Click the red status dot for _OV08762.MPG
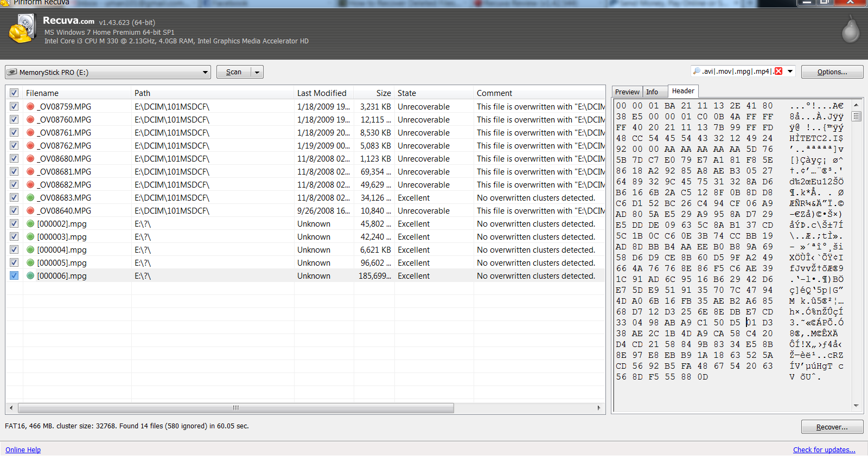Image resolution: width=868 pixels, height=456 pixels. pyautogui.click(x=30, y=146)
